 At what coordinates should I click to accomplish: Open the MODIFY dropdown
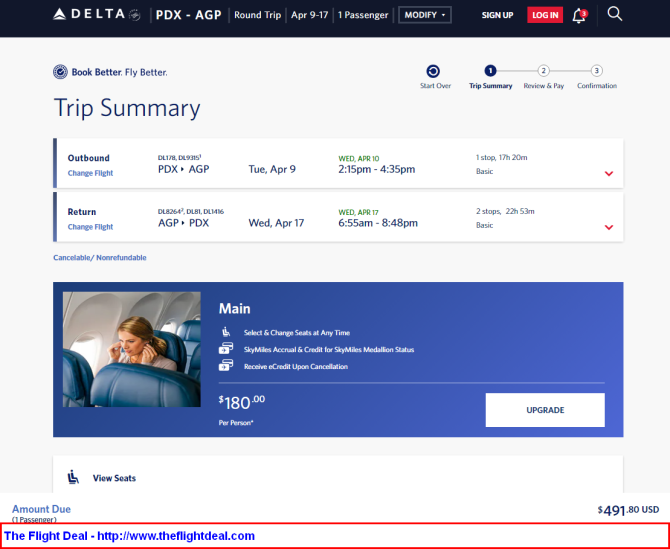(425, 15)
